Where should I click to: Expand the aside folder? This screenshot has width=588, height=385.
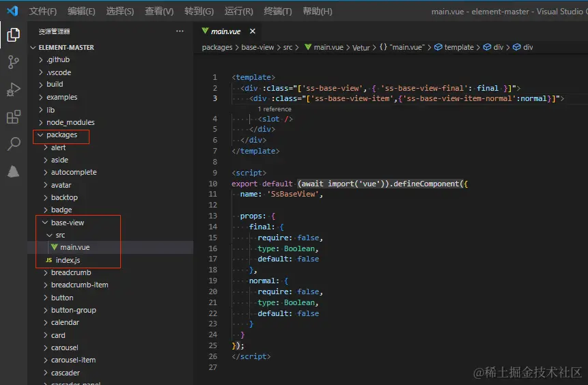[x=110, y=160]
